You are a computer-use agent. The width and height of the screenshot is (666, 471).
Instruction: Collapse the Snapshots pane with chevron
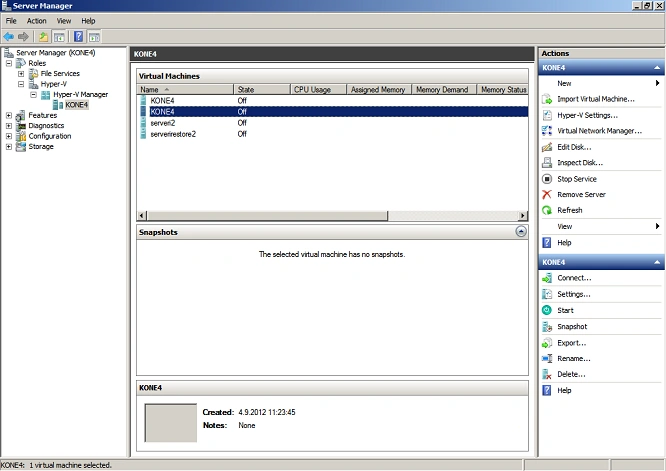tap(521, 231)
